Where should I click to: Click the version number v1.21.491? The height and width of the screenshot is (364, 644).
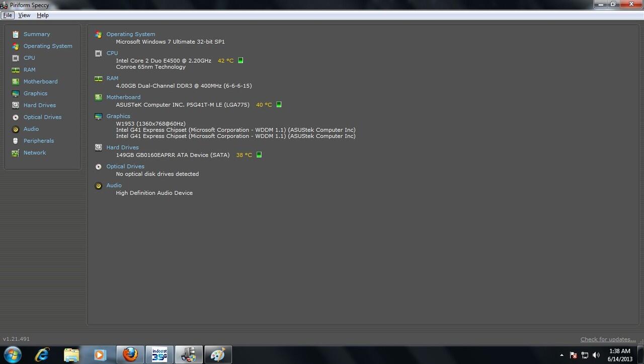[x=17, y=339]
